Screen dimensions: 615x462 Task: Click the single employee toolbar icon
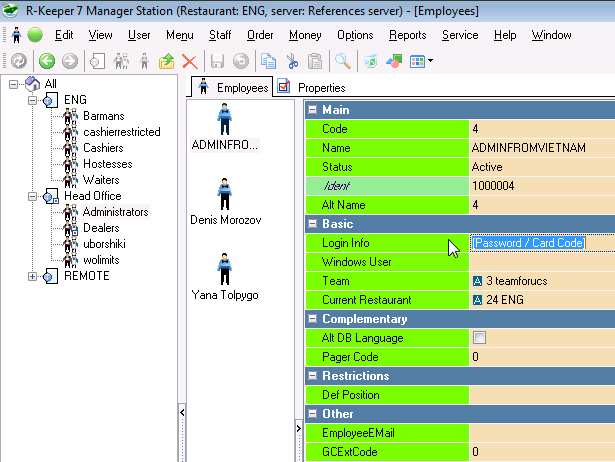tap(144, 61)
